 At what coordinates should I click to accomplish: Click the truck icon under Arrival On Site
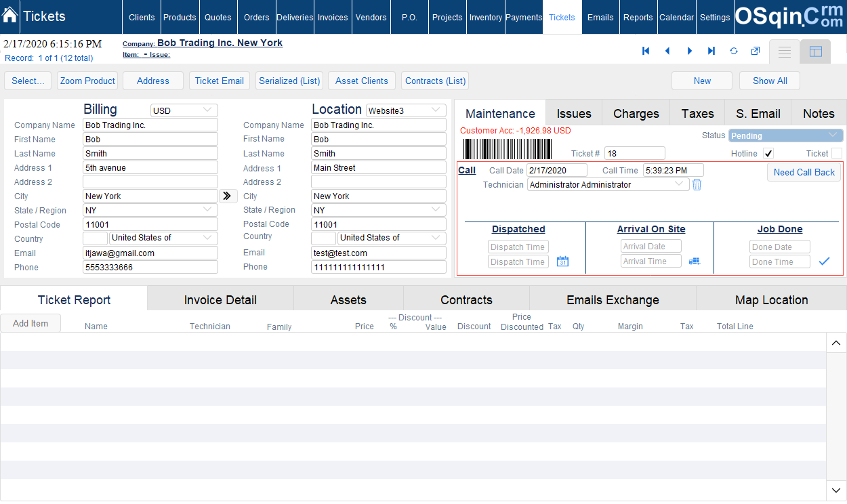point(695,261)
